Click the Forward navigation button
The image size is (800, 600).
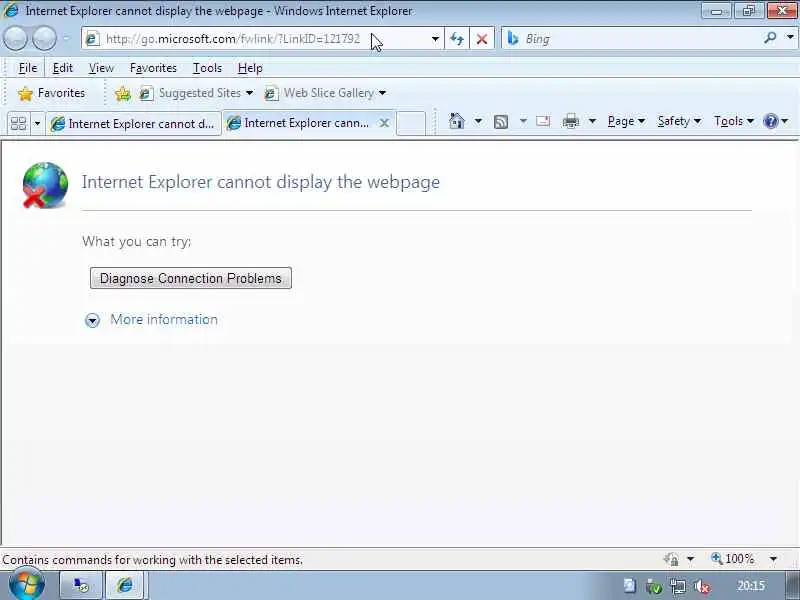44,39
